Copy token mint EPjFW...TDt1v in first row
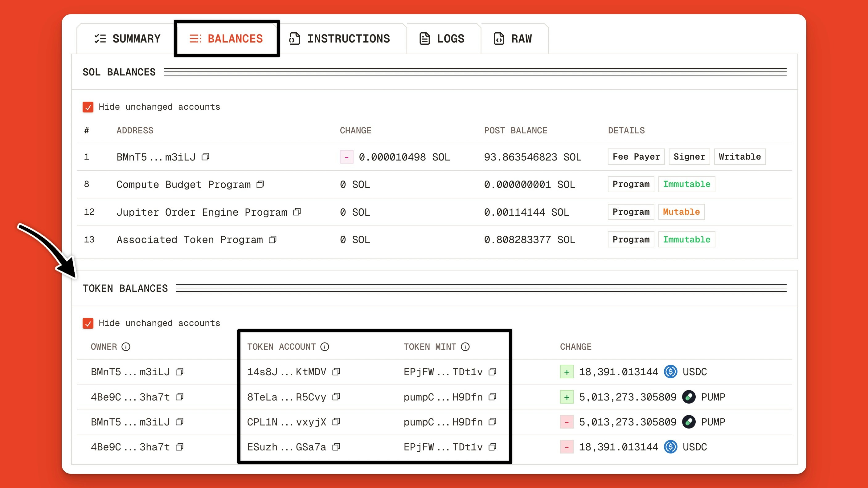This screenshot has height=488, width=868. click(493, 372)
